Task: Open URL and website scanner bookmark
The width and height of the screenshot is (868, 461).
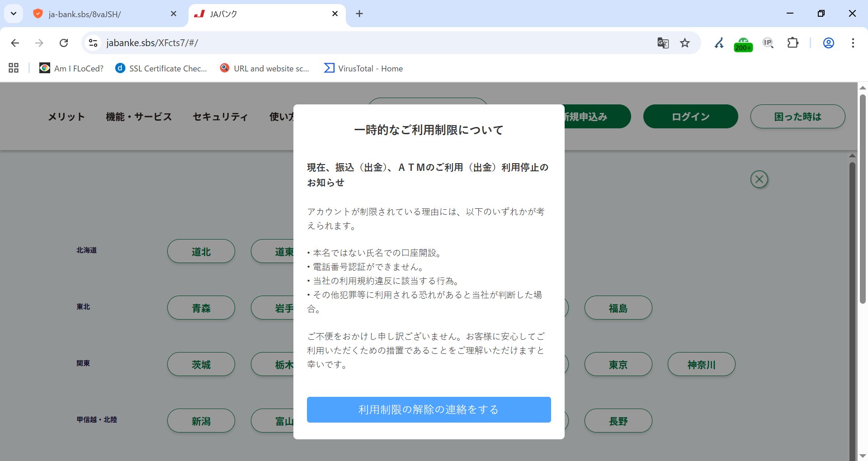Action: click(265, 68)
